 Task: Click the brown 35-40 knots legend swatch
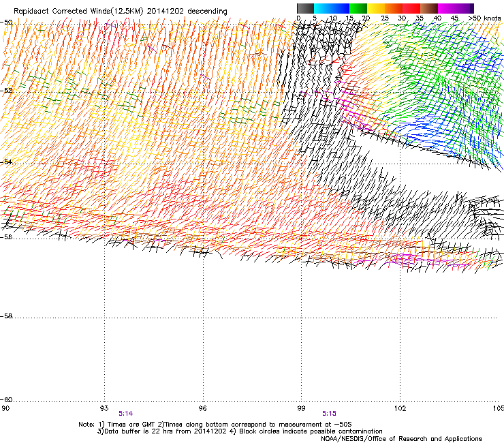(429, 8)
